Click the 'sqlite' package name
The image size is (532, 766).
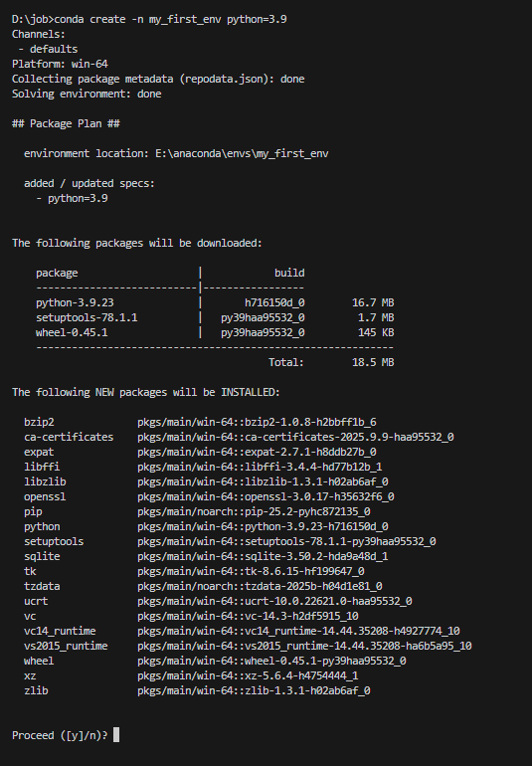point(42,556)
